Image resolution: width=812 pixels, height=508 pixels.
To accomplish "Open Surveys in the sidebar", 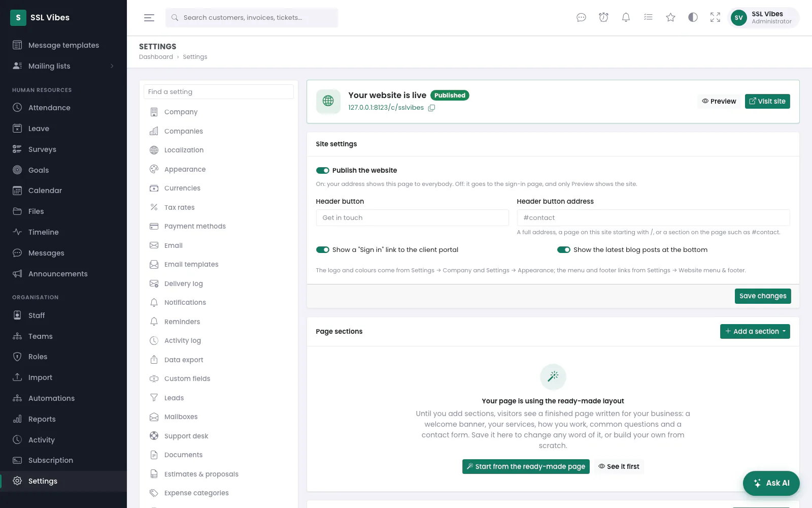I will pos(63,149).
